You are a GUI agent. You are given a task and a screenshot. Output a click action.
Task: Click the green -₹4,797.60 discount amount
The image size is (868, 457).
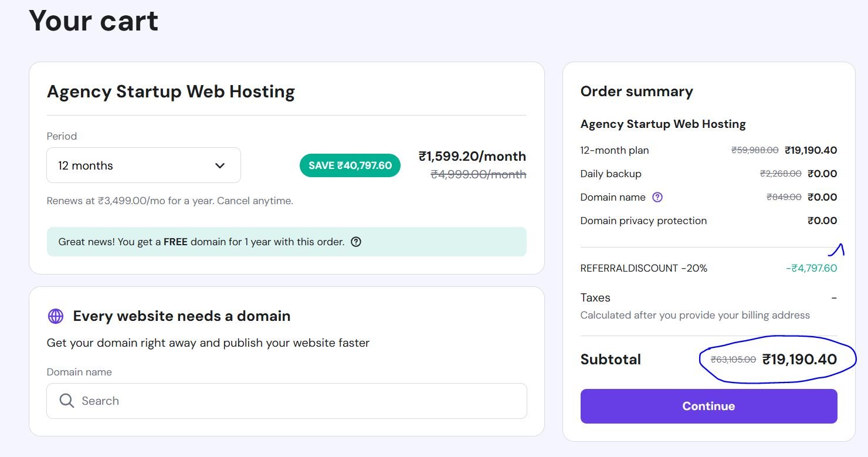tap(811, 268)
